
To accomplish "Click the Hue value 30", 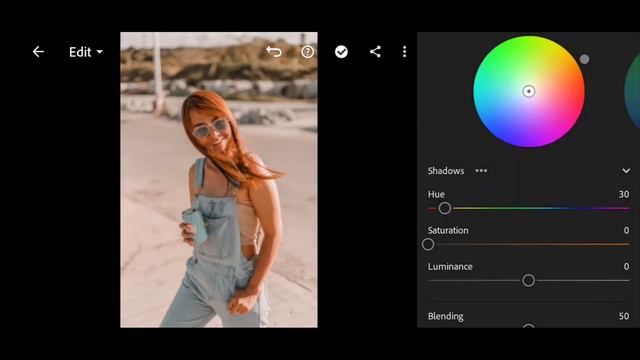I will pyautogui.click(x=624, y=194).
